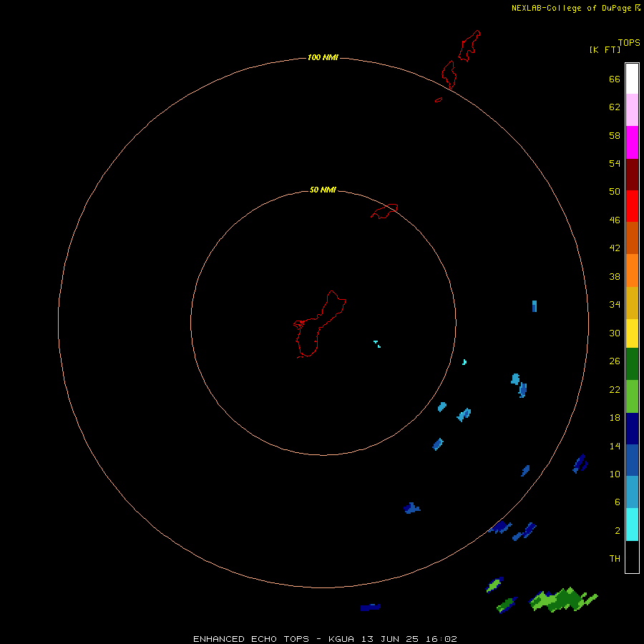Click the [K FT] units label
644x644 pixels.
point(605,49)
